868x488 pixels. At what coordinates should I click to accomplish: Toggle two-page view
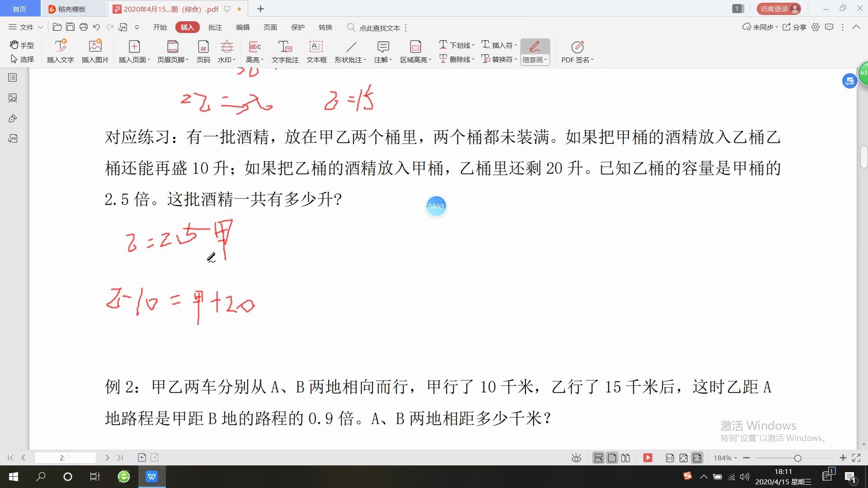point(626,458)
